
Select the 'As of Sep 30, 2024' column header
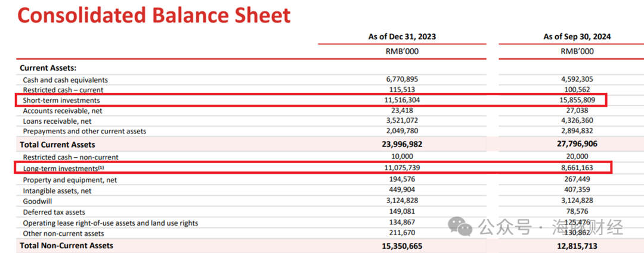pyautogui.click(x=577, y=36)
